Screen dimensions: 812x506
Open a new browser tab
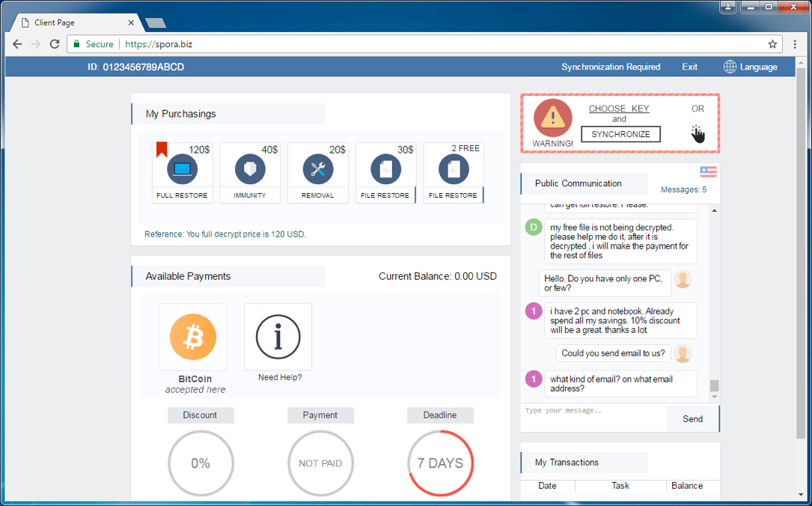[156, 22]
